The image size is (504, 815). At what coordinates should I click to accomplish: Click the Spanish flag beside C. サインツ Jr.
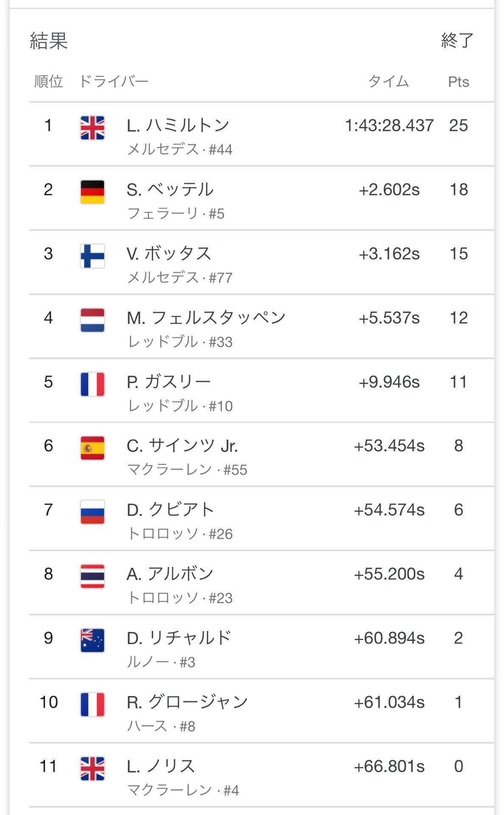pyautogui.click(x=92, y=448)
